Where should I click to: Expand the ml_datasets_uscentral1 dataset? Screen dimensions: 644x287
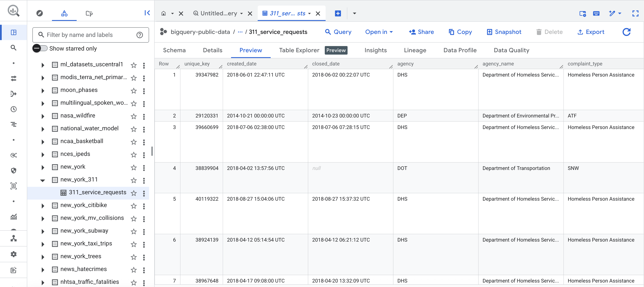pos(43,65)
